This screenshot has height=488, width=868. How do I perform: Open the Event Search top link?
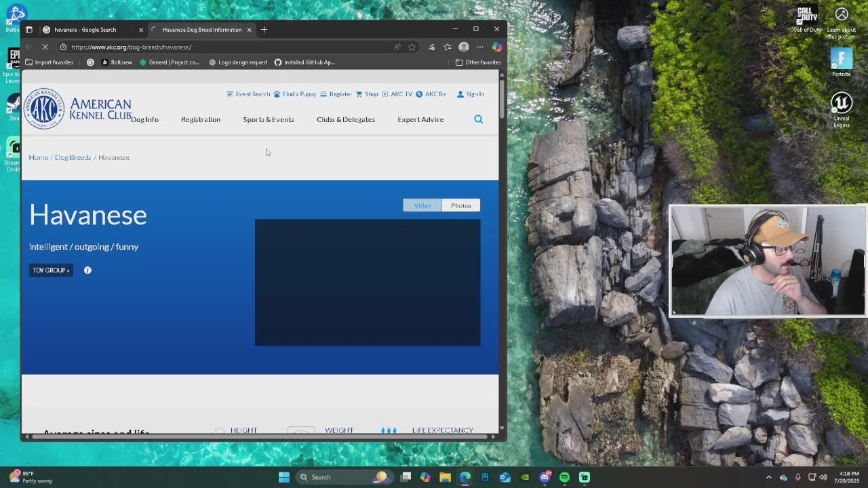click(x=248, y=94)
